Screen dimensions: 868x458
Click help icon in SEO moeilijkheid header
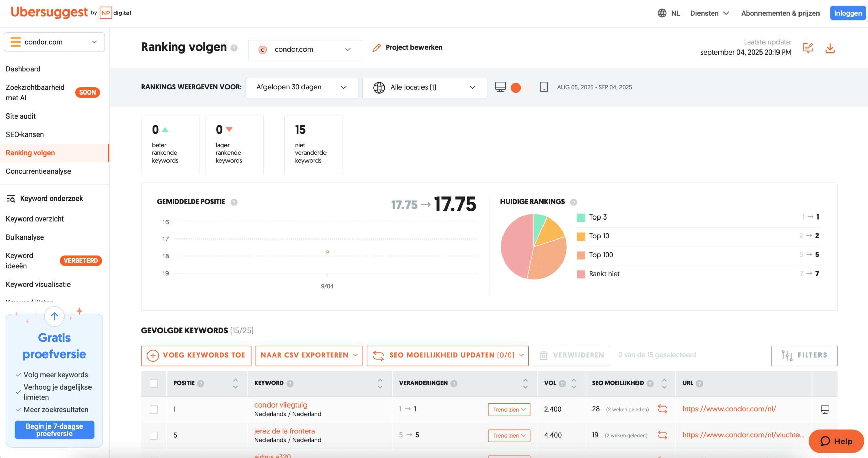(x=650, y=383)
